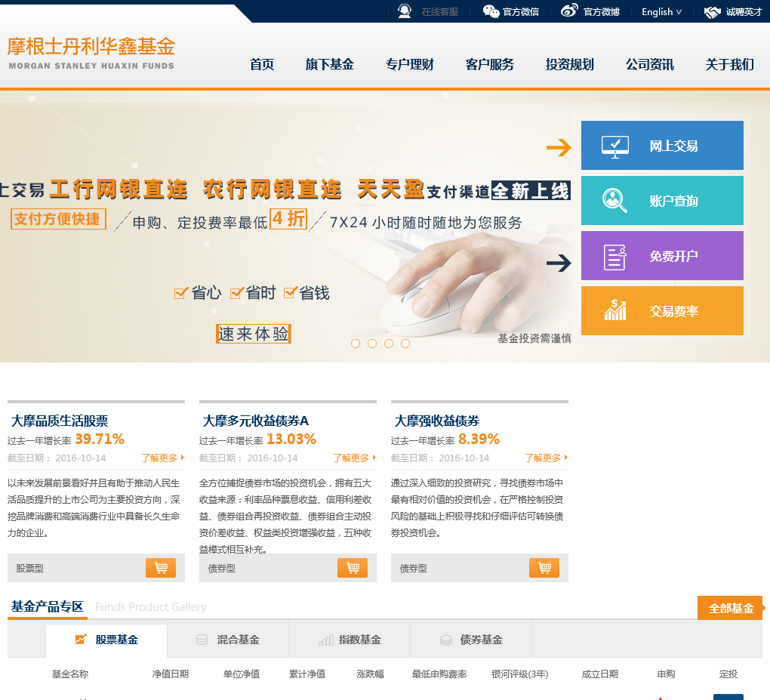Open the 专户理财 menu
The width and height of the screenshot is (770, 700).
click(x=410, y=64)
